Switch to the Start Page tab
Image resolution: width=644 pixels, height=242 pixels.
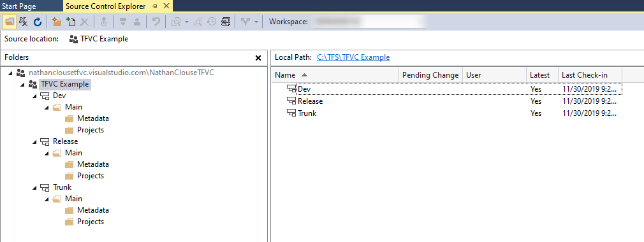pyautogui.click(x=19, y=6)
